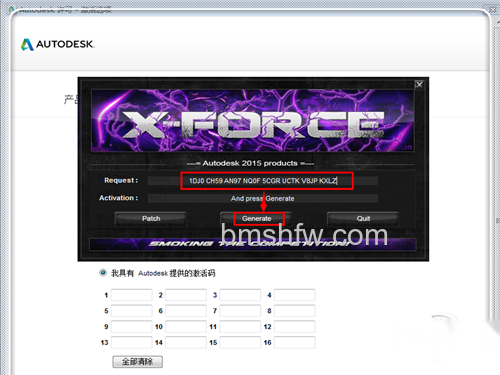
Task: Click the 'Request :' label
Action: tap(121, 180)
